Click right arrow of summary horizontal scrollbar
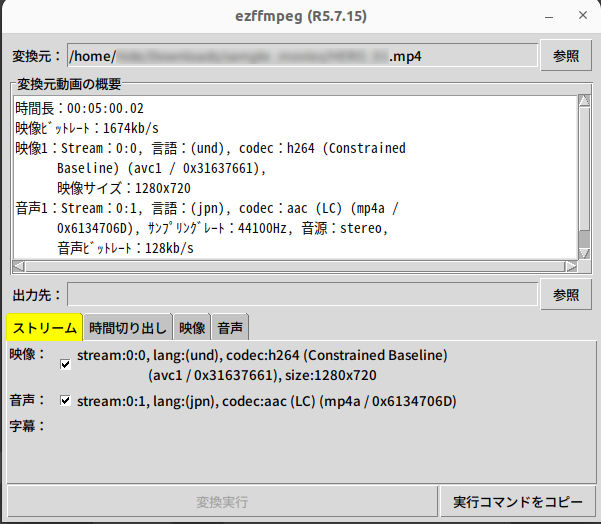Viewport: 601px width, 524px height. pyautogui.click(x=570, y=266)
